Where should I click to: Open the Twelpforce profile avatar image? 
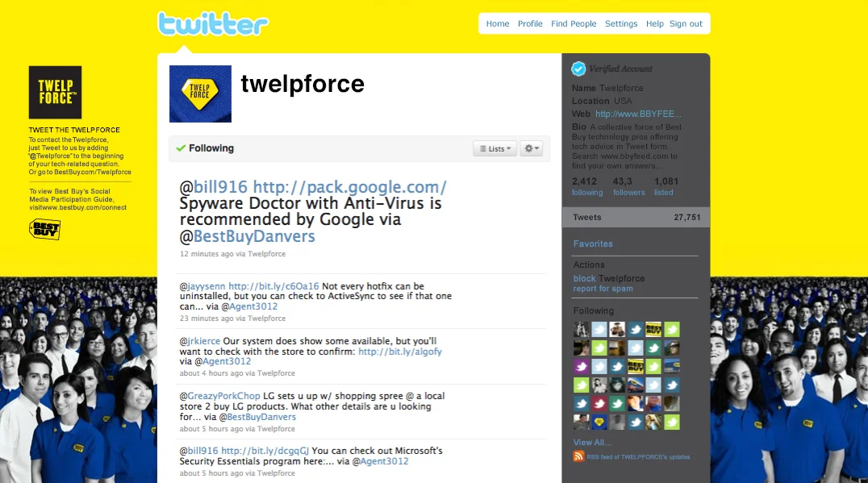point(200,94)
